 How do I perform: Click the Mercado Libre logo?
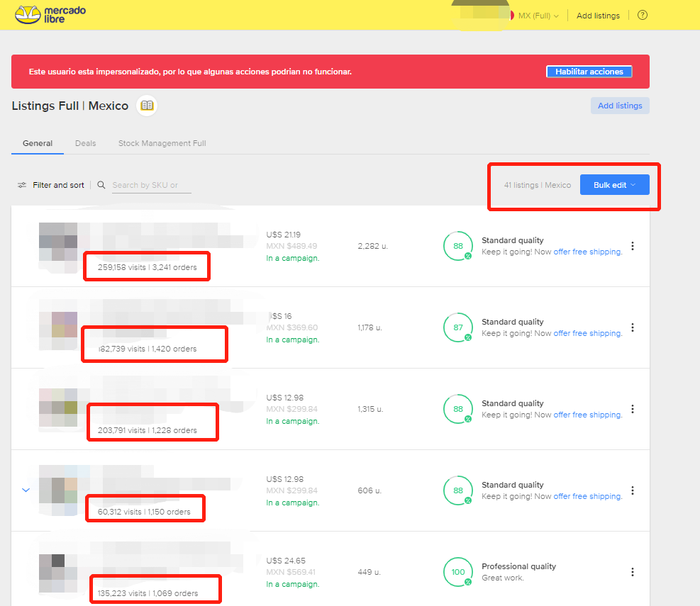pyautogui.click(x=50, y=15)
